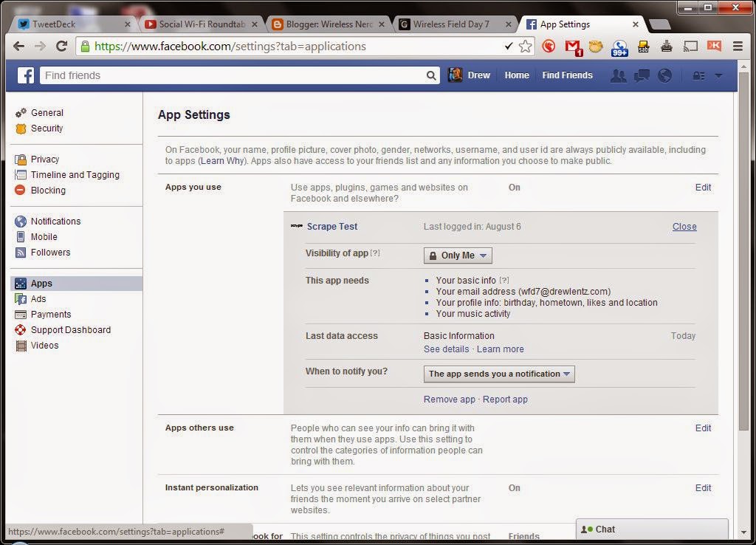Close the TweetDeck browser tab
Screen dimensions: 756x545
coord(127,24)
